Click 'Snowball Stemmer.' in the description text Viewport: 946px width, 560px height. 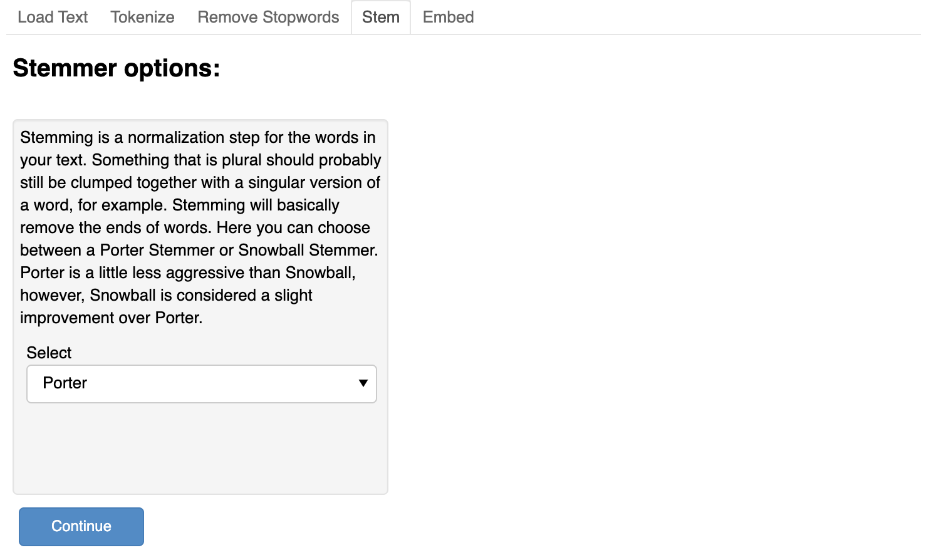(x=308, y=251)
